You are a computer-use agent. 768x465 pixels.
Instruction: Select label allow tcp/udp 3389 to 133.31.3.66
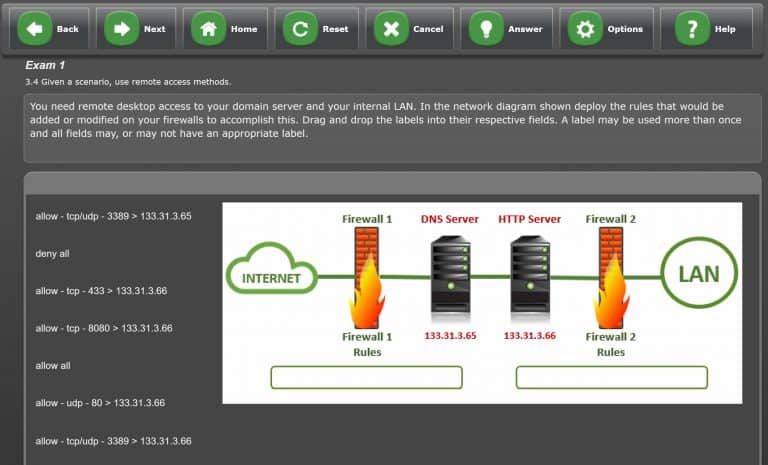point(113,441)
